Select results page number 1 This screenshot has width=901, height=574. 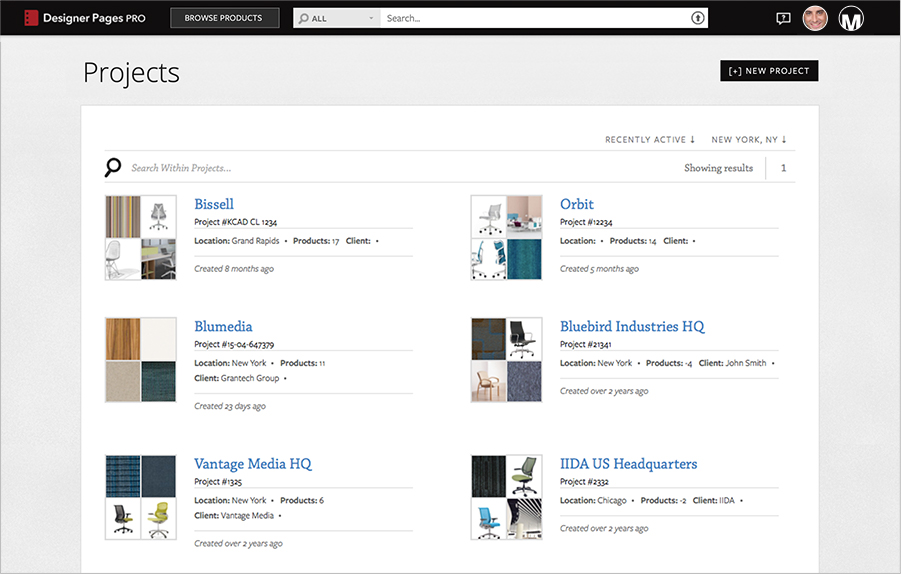783,168
